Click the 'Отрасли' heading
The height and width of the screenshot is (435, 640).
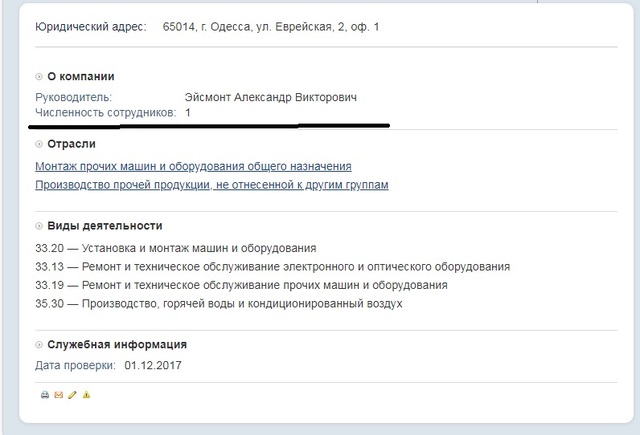(71, 144)
